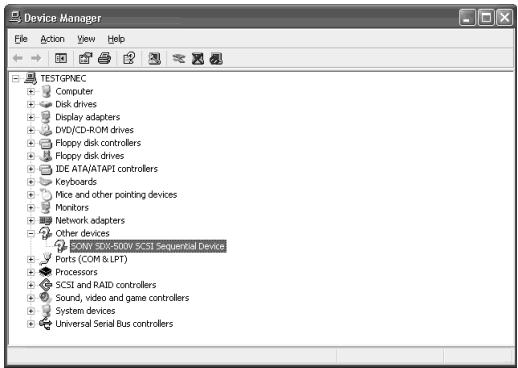Click the Device Manager title bar icon
518x368 pixels.
[15, 17]
